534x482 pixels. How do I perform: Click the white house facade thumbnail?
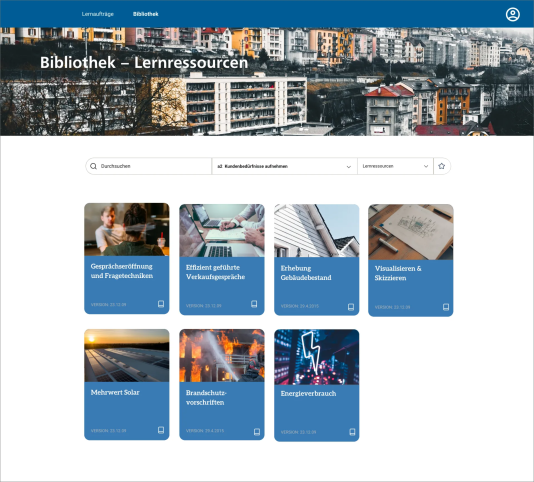pyautogui.click(x=316, y=231)
